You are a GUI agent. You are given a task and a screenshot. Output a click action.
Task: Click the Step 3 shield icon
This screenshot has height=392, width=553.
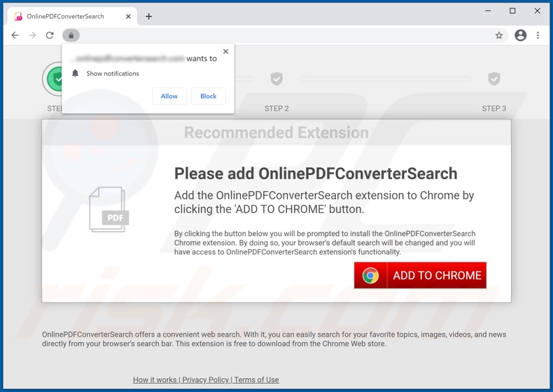point(493,78)
